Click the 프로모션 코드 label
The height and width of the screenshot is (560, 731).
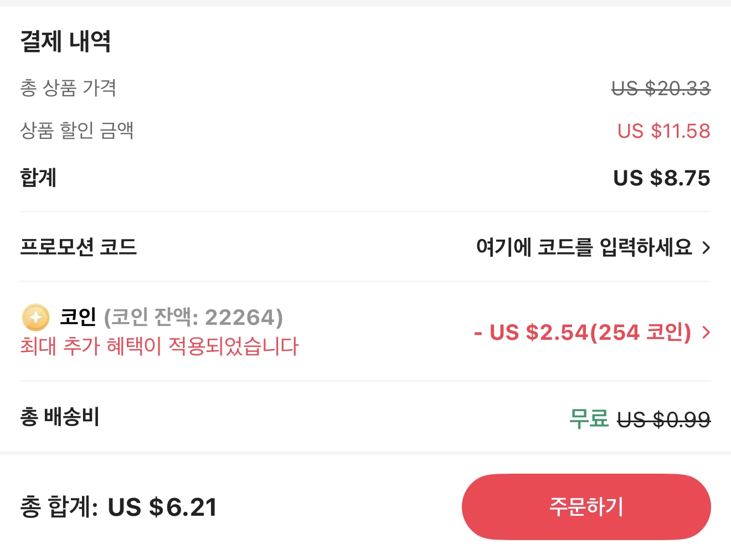tap(79, 248)
